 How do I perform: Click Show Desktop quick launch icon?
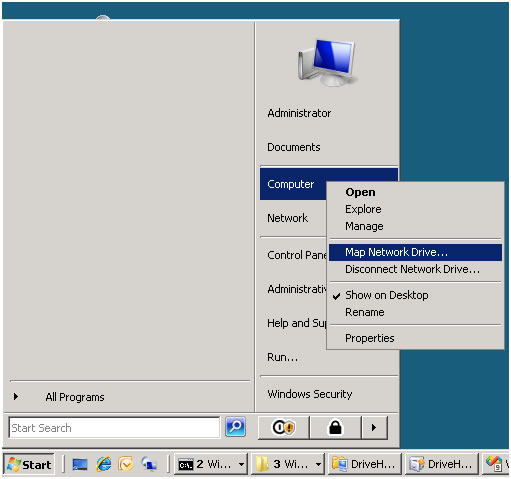click(80, 464)
